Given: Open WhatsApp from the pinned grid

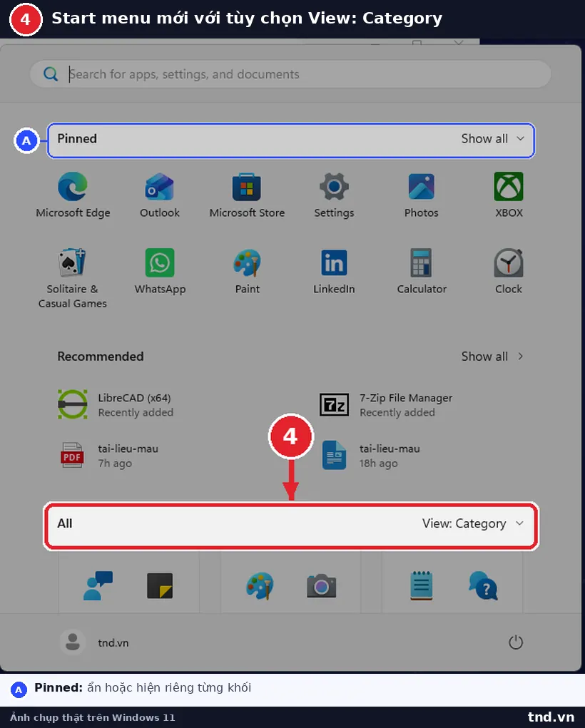Looking at the screenshot, I should pos(160,271).
